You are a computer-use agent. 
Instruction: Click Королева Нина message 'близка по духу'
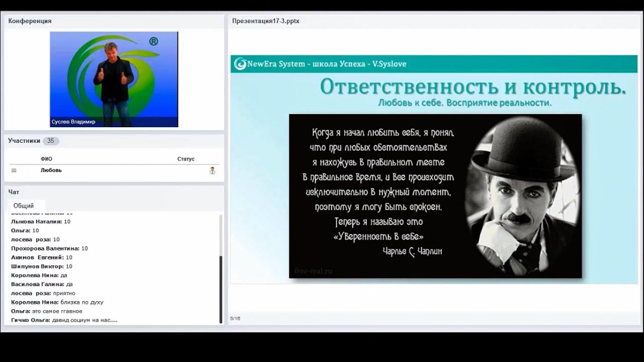pos(57,302)
